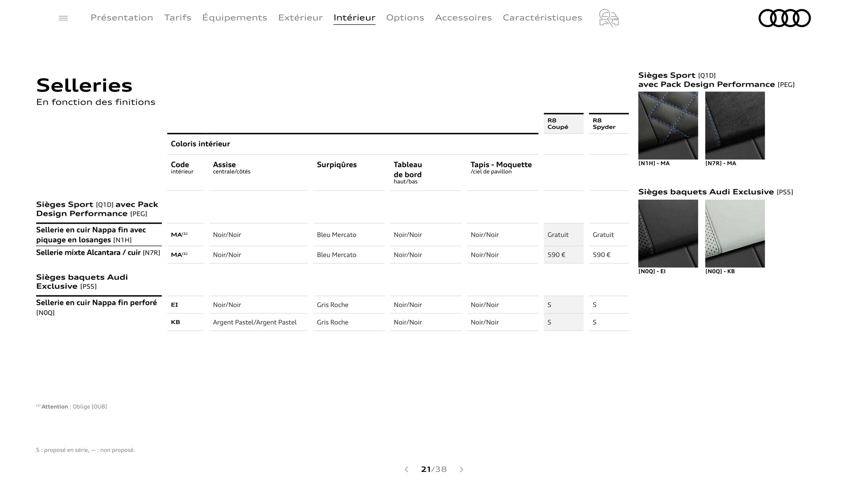Open the Tarifs tab
Image resolution: width=868 pixels, height=488 pixels.
pyautogui.click(x=177, y=17)
